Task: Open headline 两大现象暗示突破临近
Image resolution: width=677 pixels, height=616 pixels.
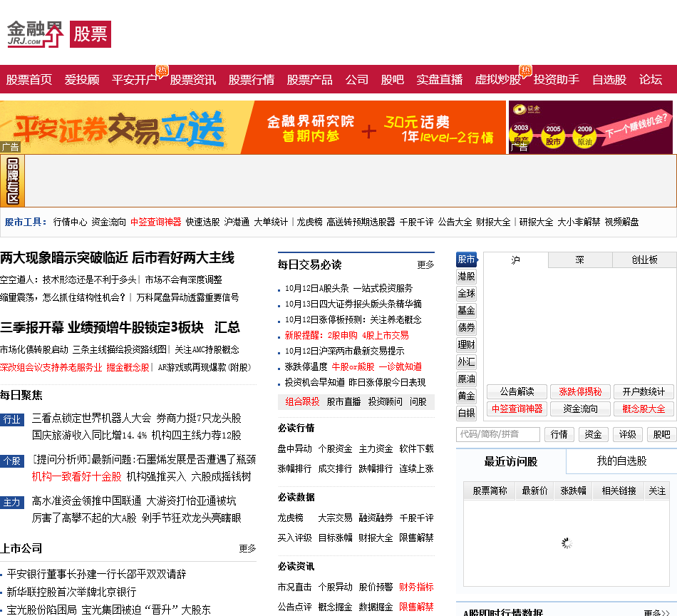Action: tap(117, 258)
